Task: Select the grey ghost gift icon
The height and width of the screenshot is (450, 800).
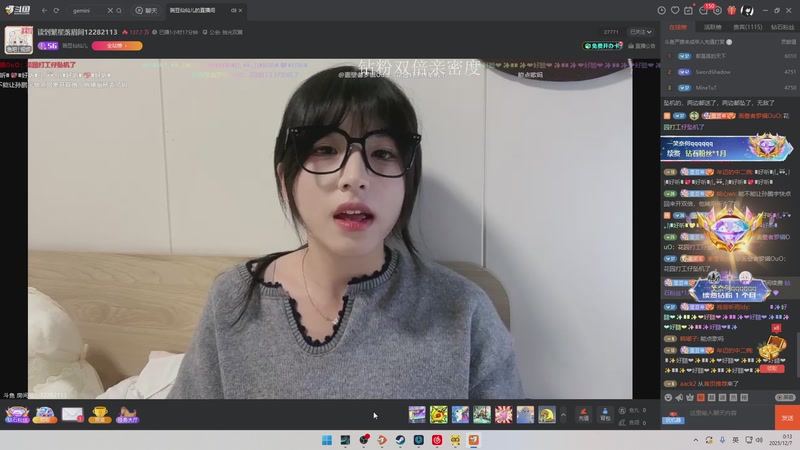Action: 525,414
